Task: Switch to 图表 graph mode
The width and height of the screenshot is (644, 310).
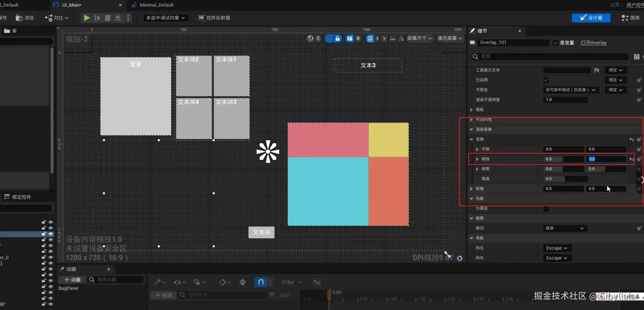Action: [x=631, y=18]
